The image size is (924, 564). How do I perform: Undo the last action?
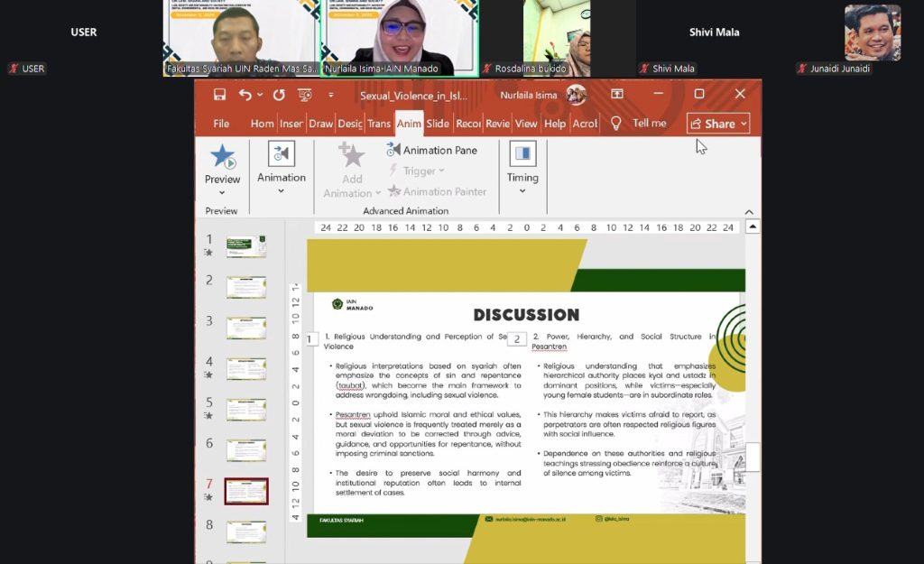[245, 95]
